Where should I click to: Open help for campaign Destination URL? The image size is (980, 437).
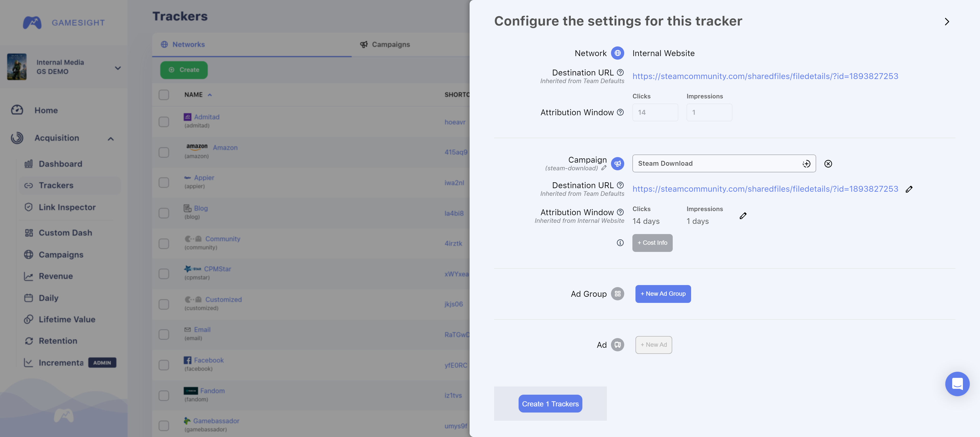[x=620, y=185]
